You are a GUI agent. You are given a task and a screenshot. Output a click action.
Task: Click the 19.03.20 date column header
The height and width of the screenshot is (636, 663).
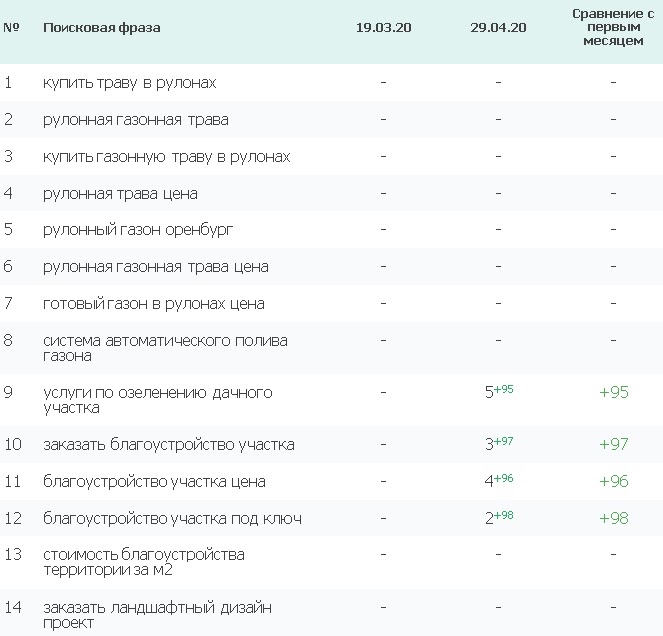click(383, 28)
